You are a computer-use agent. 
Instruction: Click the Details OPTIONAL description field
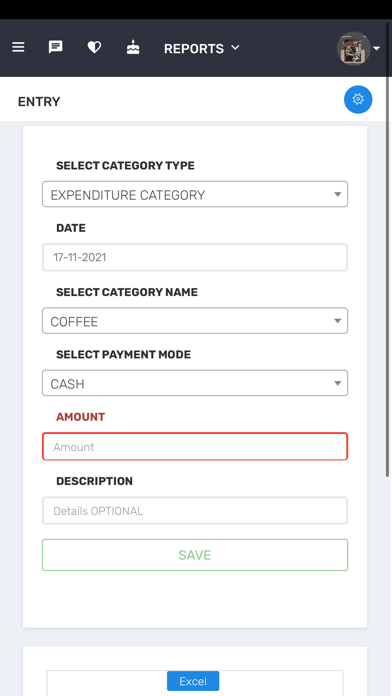(195, 510)
